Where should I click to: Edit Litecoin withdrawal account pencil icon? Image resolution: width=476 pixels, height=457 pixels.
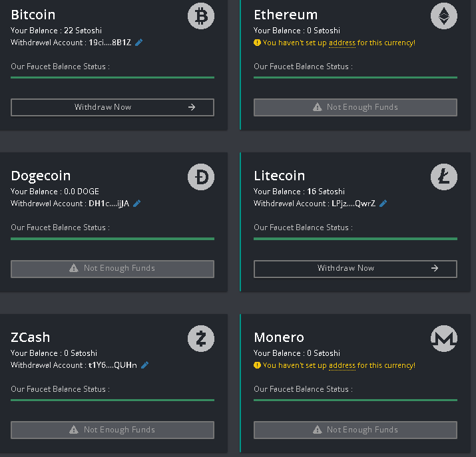(x=383, y=204)
